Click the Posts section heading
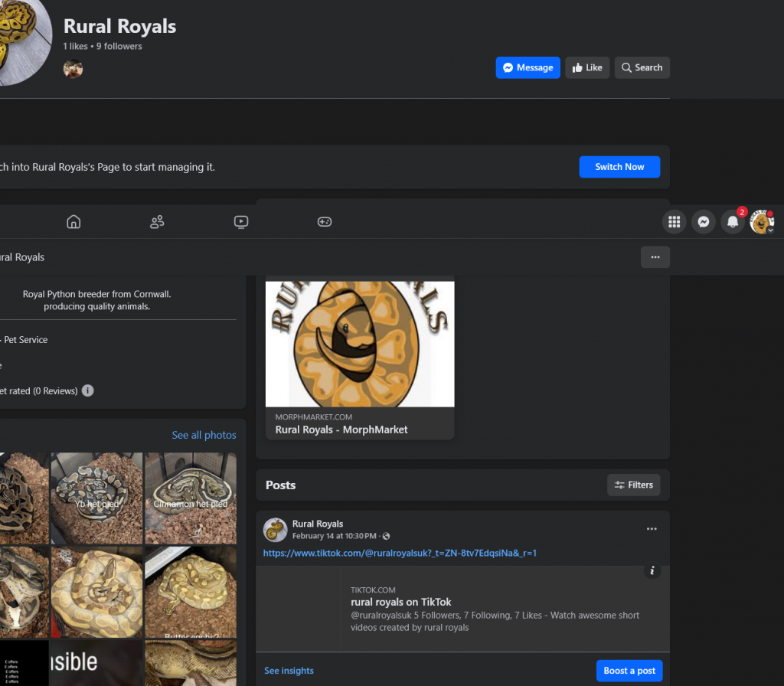 [x=280, y=485]
